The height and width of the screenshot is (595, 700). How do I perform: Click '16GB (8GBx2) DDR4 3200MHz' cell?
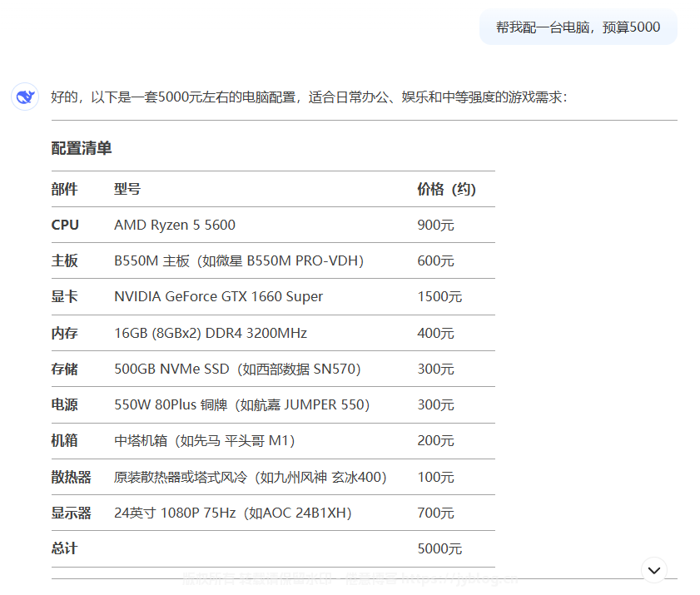point(211,333)
